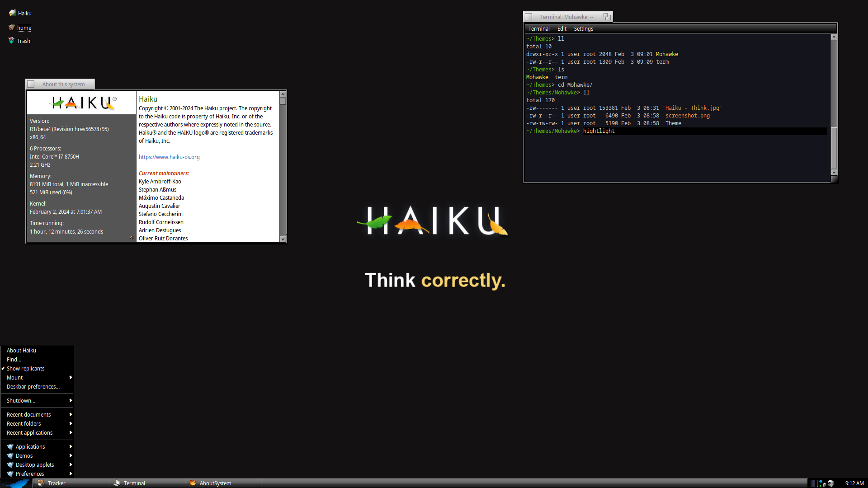Click the Terminal window close box
The image size is (868, 488).
point(528,17)
